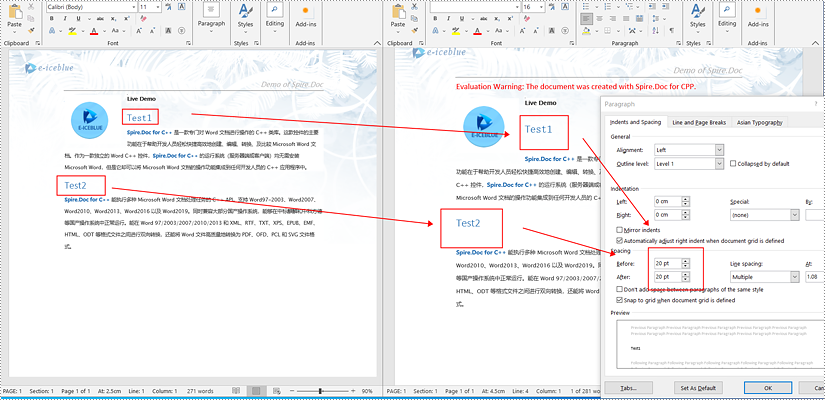The width and height of the screenshot is (825, 400).
Task: Open font size 11 dropdown in left window
Action: (x=158, y=7)
